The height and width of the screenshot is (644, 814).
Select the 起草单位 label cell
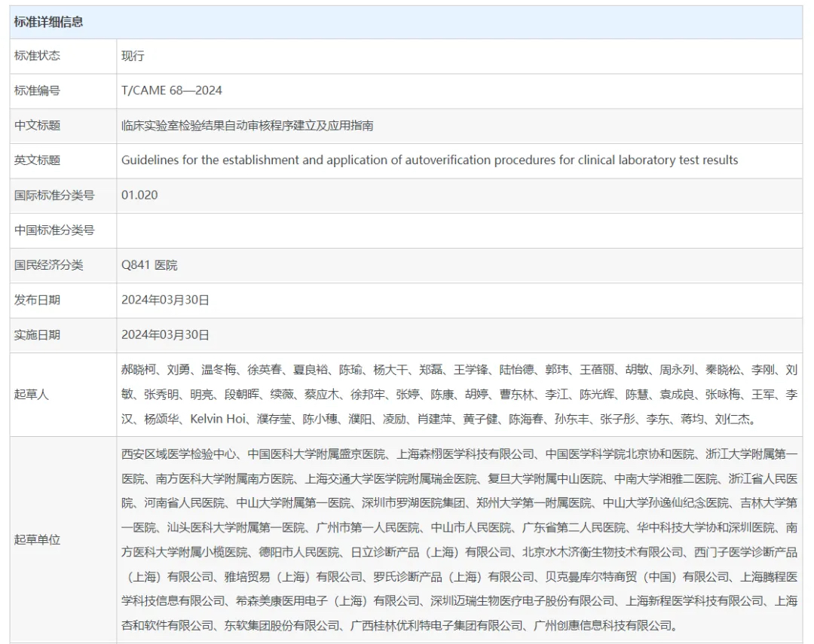point(63,540)
